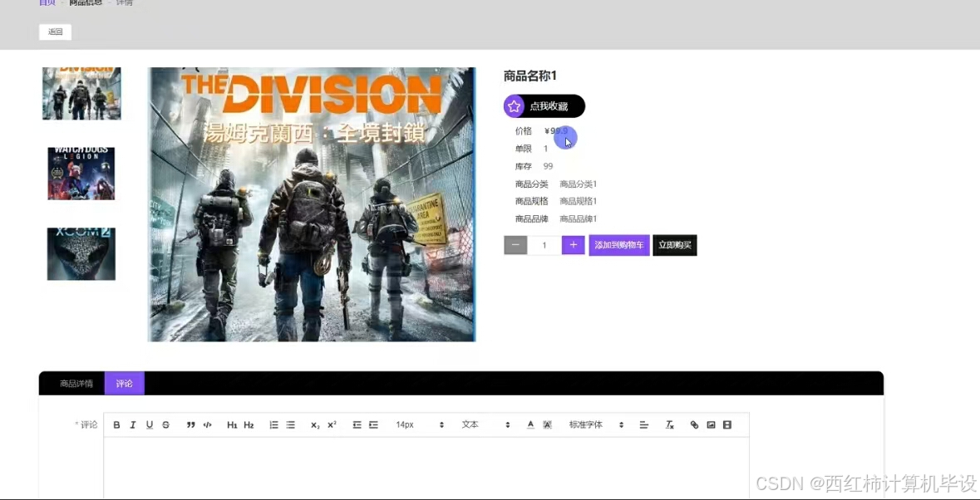Select The Division thumbnail image
This screenshot has width=980, height=500.
pyautogui.click(x=81, y=94)
